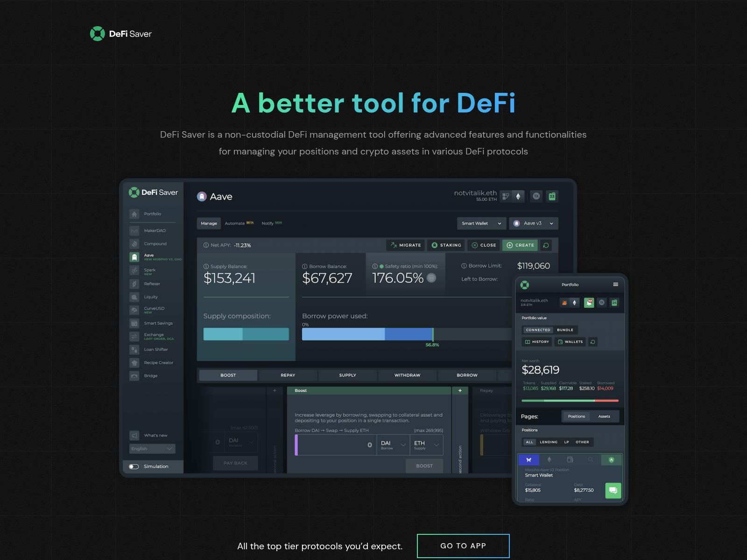Select the Spark sidebar icon
This screenshot has height=560, width=747.
134,270
